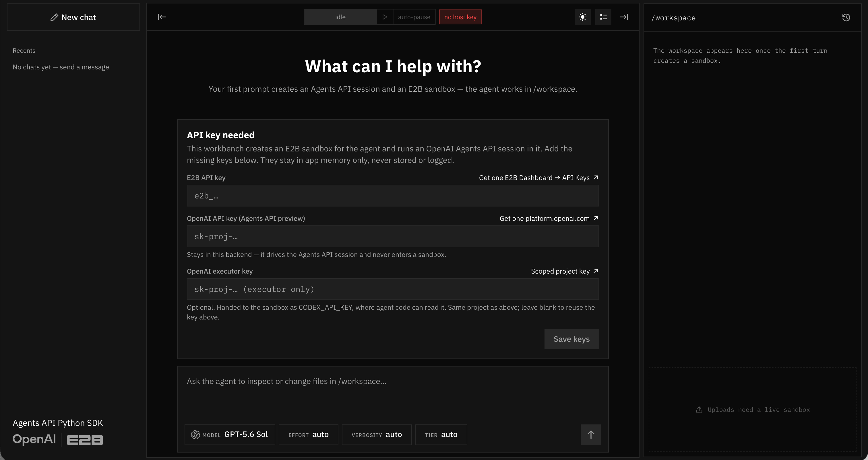
Task: Open the 'Scoped project key' link
Action: click(564, 271)
